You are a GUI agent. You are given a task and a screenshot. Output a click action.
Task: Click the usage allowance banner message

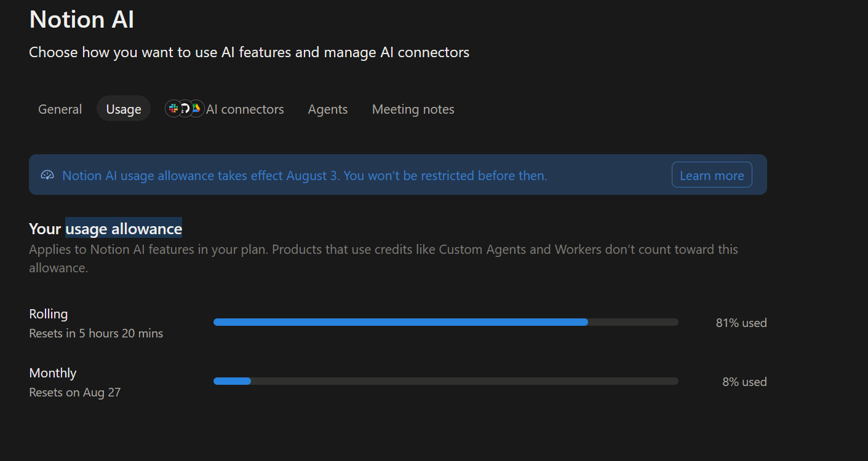[305, 176]
